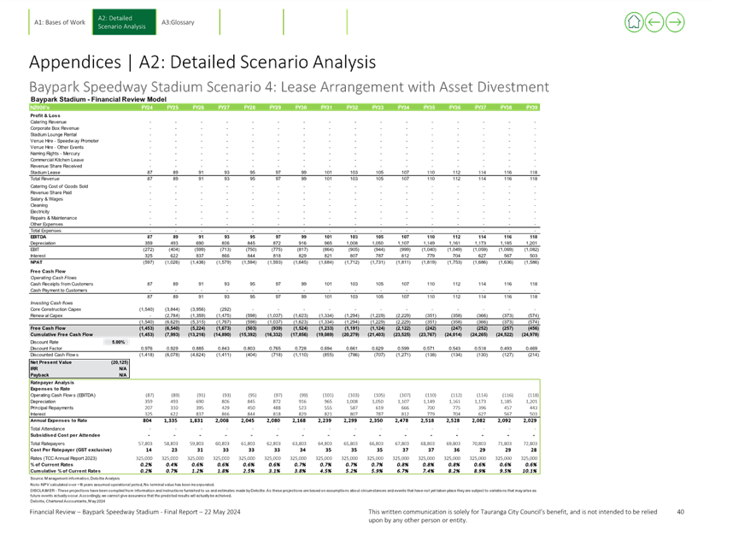Click the 'Renewal Capex' row label
This screenshot has height=535, width=756.
click(46, 315)
